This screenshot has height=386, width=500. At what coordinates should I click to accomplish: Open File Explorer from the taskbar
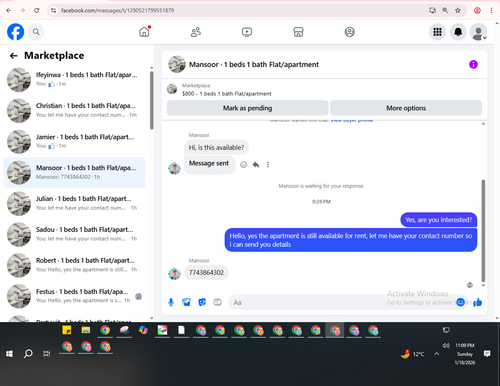pyautogui.click(x=86, y=330)
